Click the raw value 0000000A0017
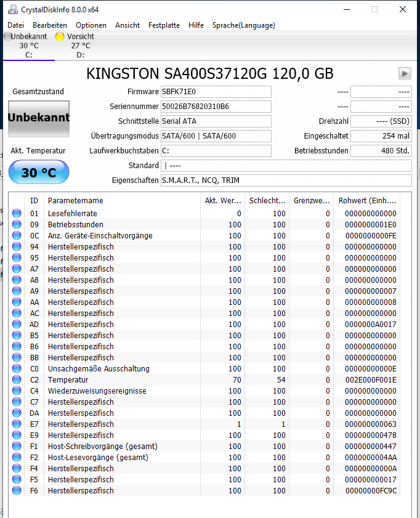 (x=371, y=325)
